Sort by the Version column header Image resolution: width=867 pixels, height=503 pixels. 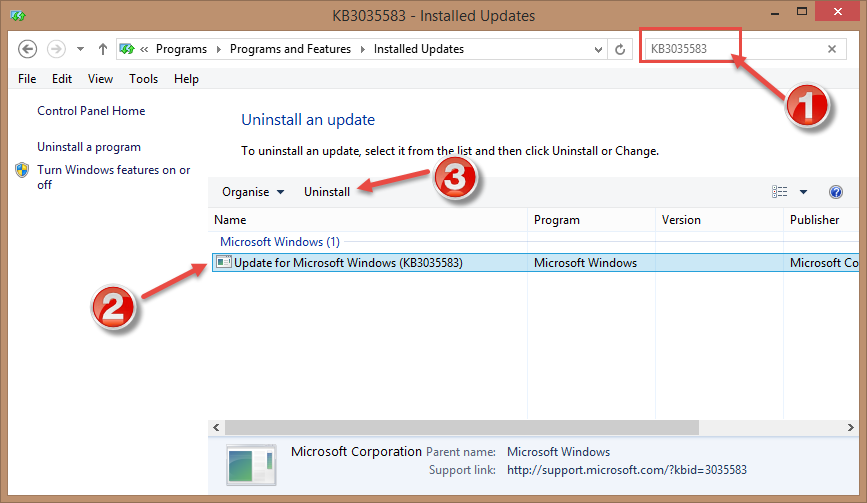719,220
